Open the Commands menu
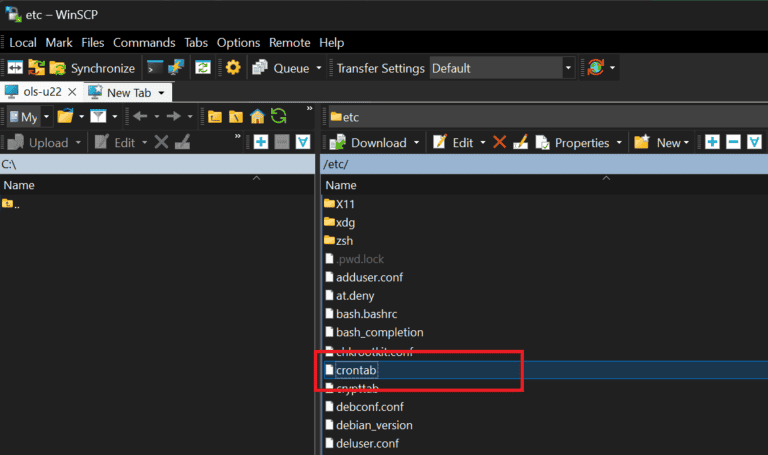768x455 pixels. 144,43
